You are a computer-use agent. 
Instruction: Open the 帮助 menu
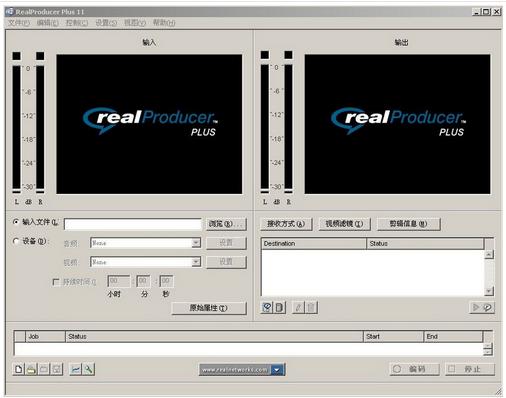point(164,23)
